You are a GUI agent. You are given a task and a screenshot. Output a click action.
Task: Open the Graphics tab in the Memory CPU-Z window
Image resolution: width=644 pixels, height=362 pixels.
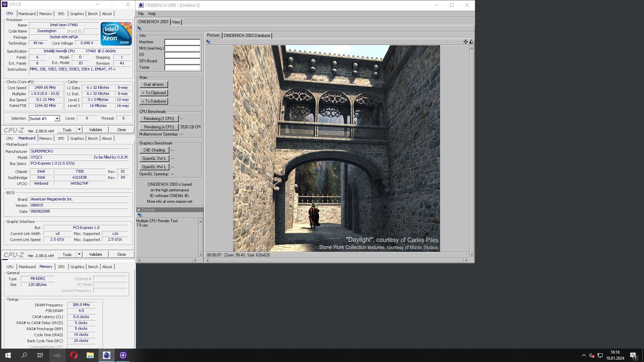[x=77, y=267]
